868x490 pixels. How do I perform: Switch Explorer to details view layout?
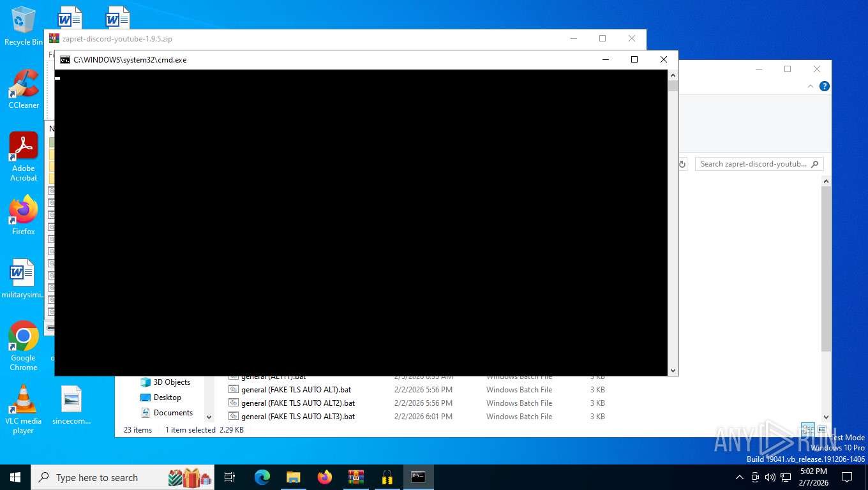pos(808,430)
